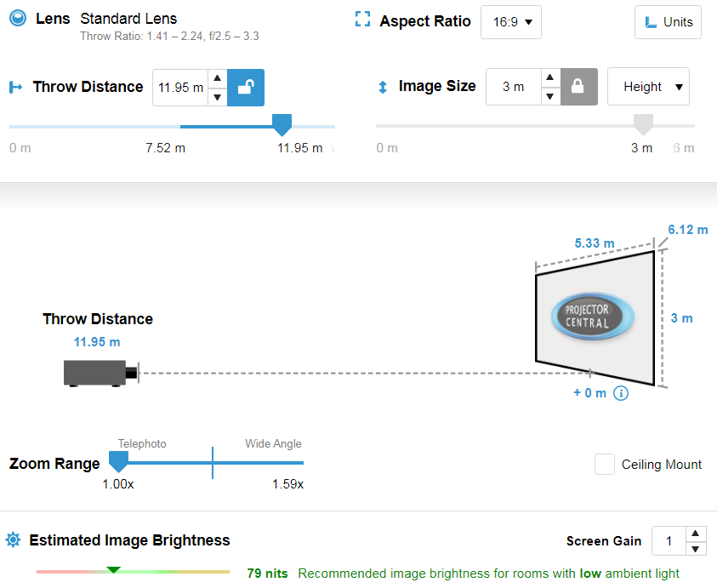Click the Telephoto label
Screen dimensions: 717x588
point(142,444)
